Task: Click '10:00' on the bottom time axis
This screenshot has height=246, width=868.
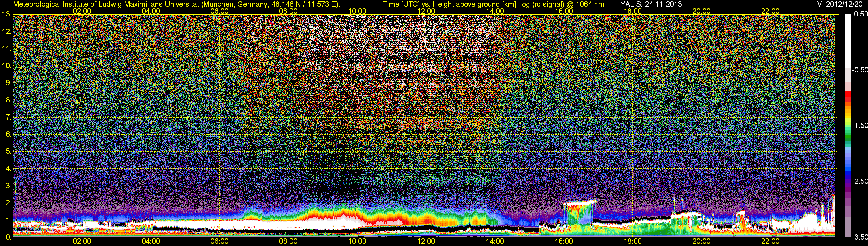Action: click(x=357, y=241)
